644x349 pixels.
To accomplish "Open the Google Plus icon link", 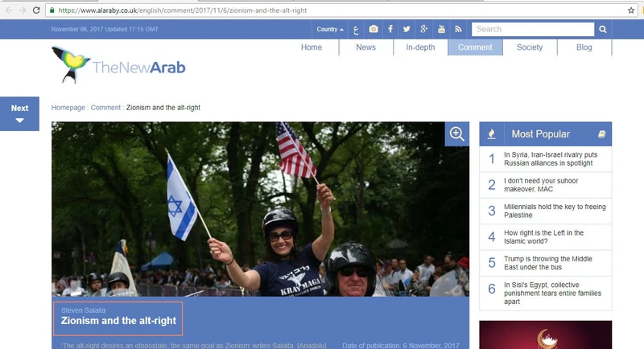I will 424,29.
